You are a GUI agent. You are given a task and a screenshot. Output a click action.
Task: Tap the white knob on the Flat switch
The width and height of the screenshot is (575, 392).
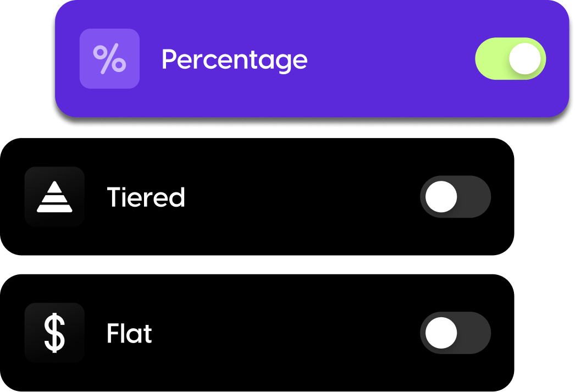(441, 333)
